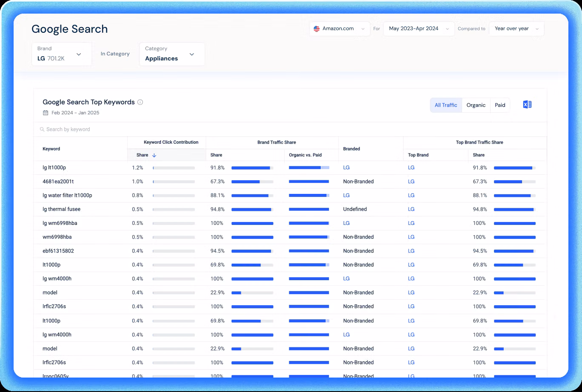Select the Organic traffic filter

(476, 105)
